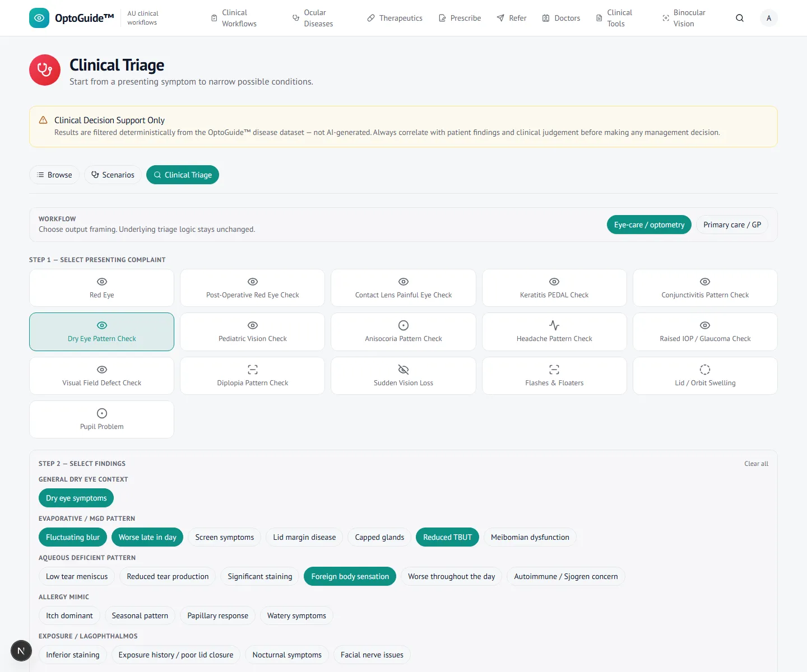This screenshot has height=672, width=807.
Task: Toggle the Lid margin disease chip
Action: [x=304, y=537]
